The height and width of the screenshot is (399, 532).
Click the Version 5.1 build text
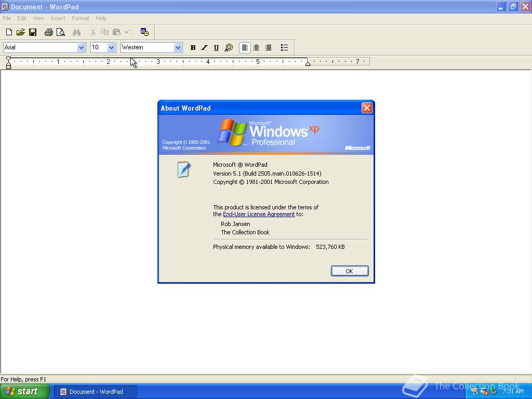[x=267, y=174]
